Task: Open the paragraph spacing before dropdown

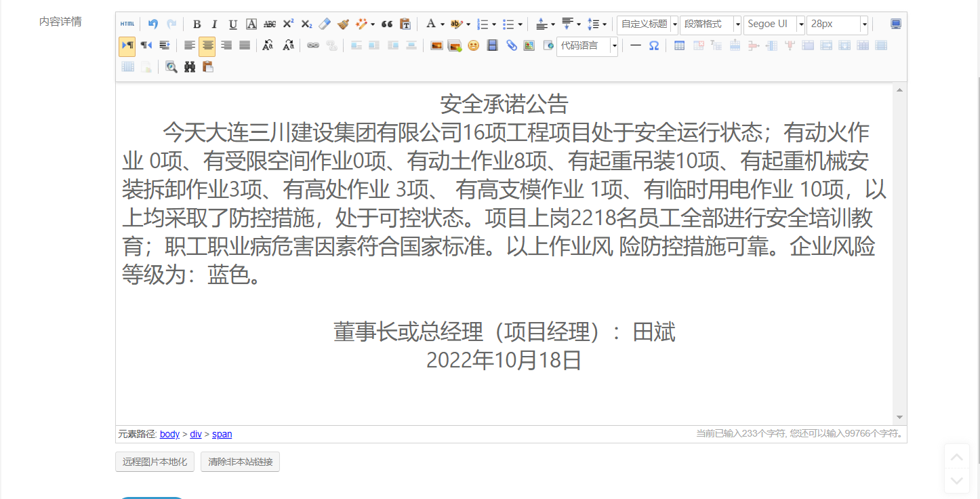Action: pyautogui.click(x=553, y=24)
